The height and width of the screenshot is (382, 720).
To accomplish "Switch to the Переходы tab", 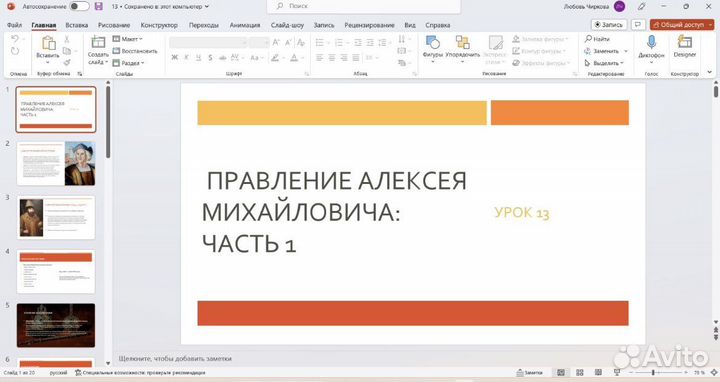I will tap(204, 25).
